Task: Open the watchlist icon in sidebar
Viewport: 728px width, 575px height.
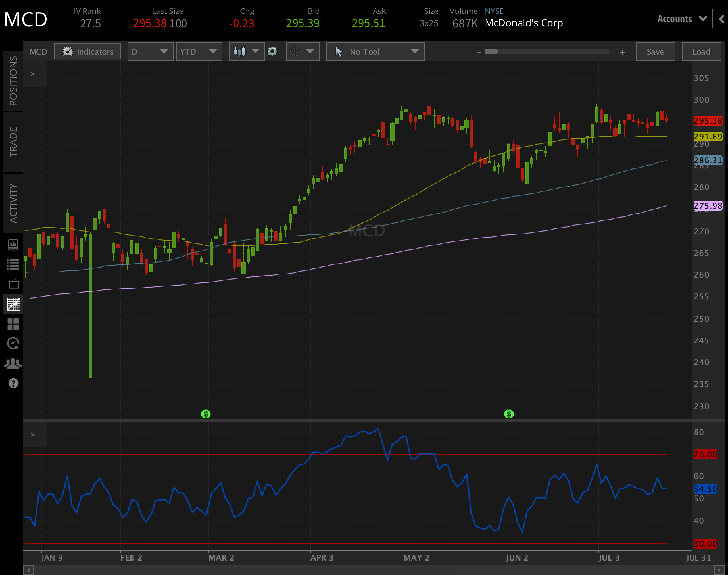Action: click(13, 264)
